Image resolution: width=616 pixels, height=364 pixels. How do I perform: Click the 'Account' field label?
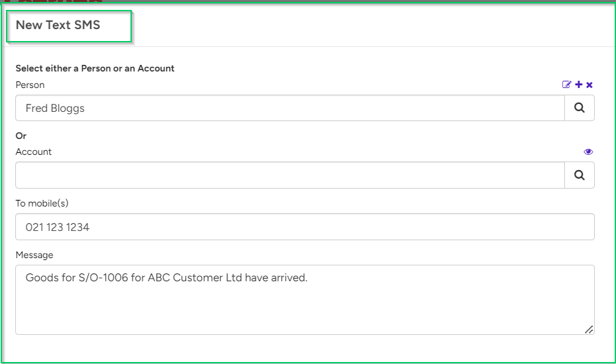click(x=33, y=152)
